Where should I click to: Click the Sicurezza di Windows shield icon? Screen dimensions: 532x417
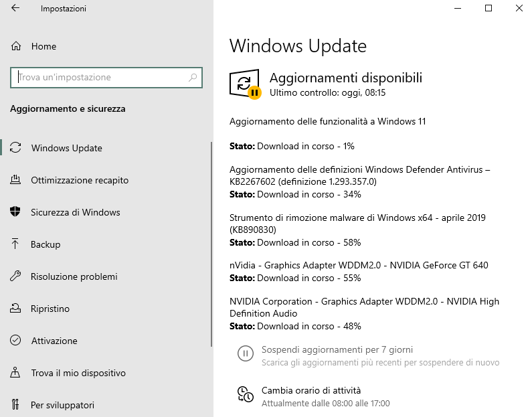[16, 212]
